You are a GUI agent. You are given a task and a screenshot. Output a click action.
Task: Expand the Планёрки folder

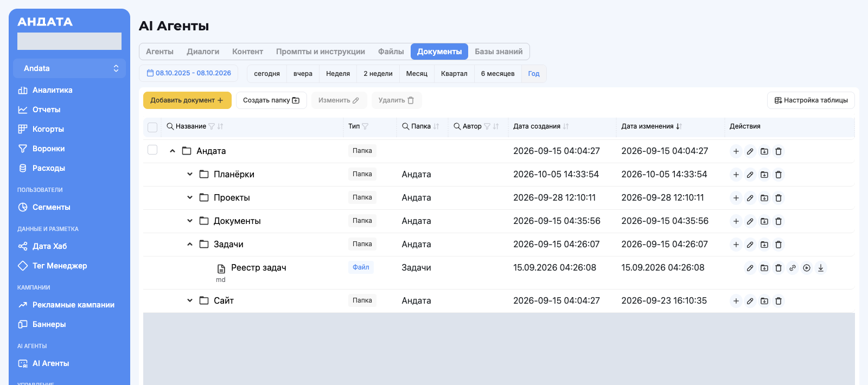(x=190, y=174)
